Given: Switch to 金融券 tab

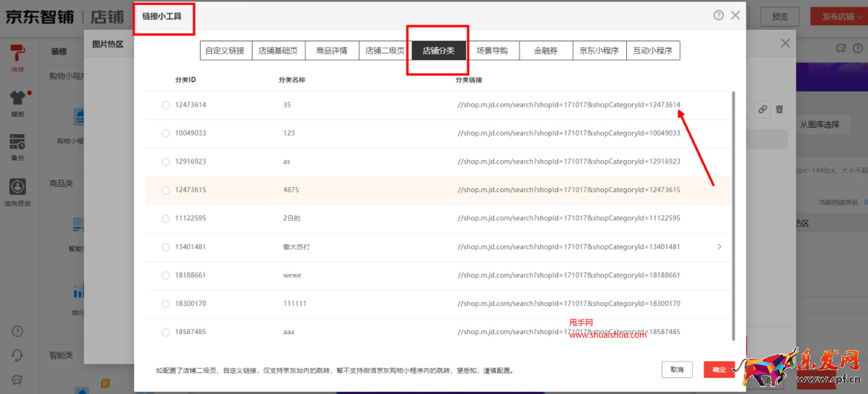Looking at the screenshot, I should click(546, 51).
